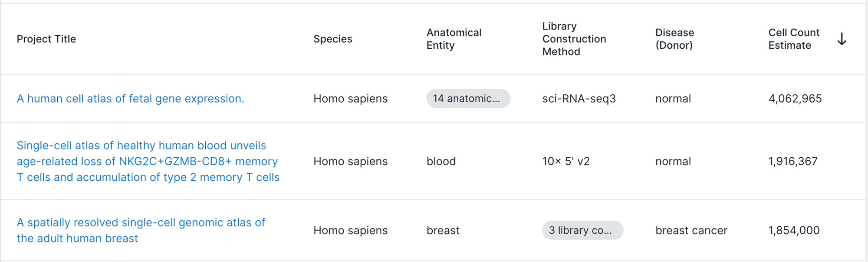Image resolution: width=868 pixels, height=262 pixels.
Task: Click the breast cancer disease cell
Action: [x=691, y=230]
